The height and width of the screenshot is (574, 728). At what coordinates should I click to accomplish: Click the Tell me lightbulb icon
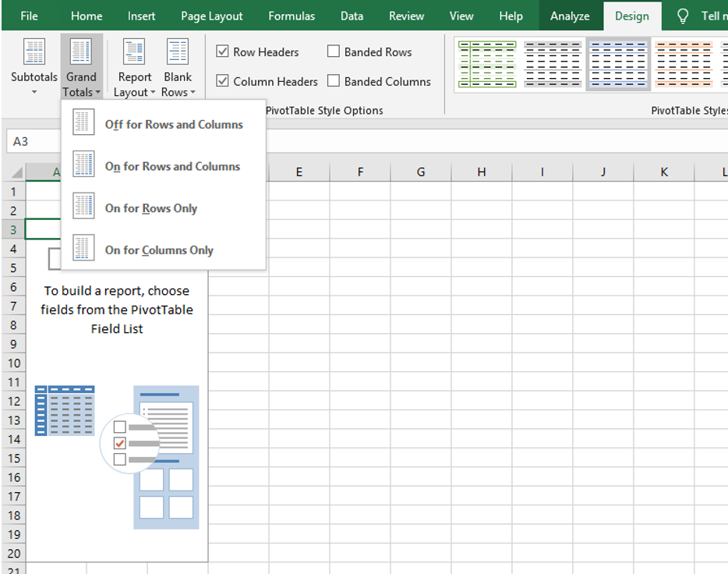(683, 16)
